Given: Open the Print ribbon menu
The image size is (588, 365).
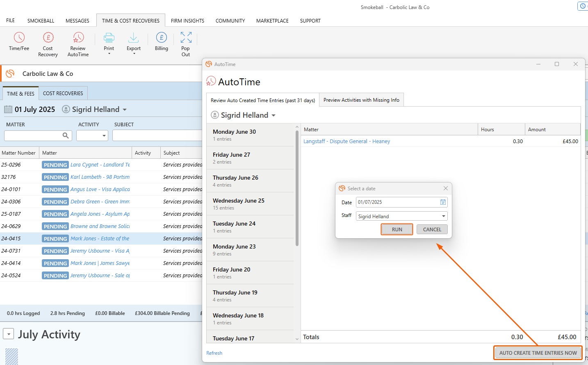Looking at the screenshot, I should (109, 44).
